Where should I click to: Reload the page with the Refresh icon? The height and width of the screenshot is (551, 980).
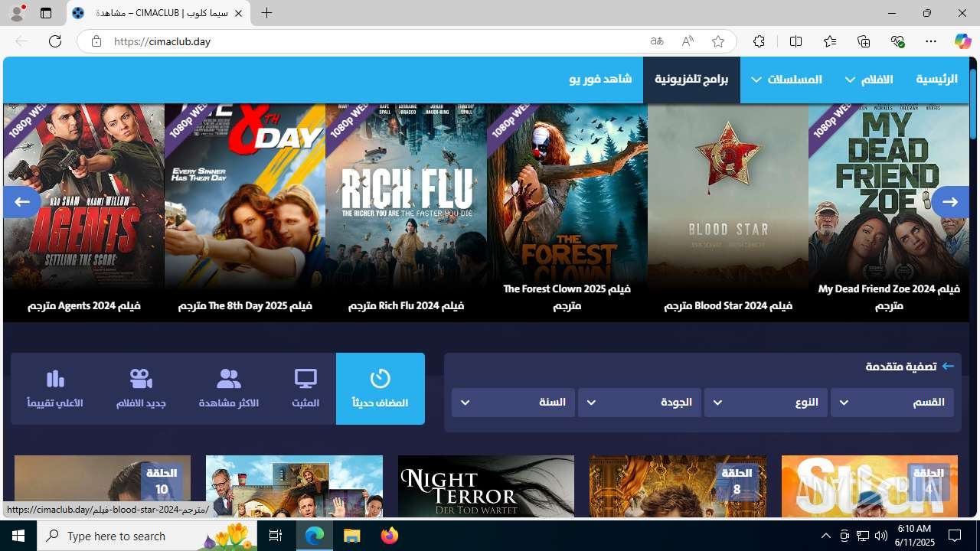point(55,41)
